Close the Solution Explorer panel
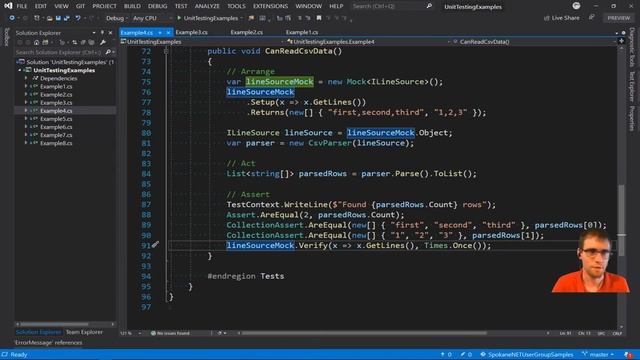The image size is (640, 360). pyautogui.click(x=110, y=33)
